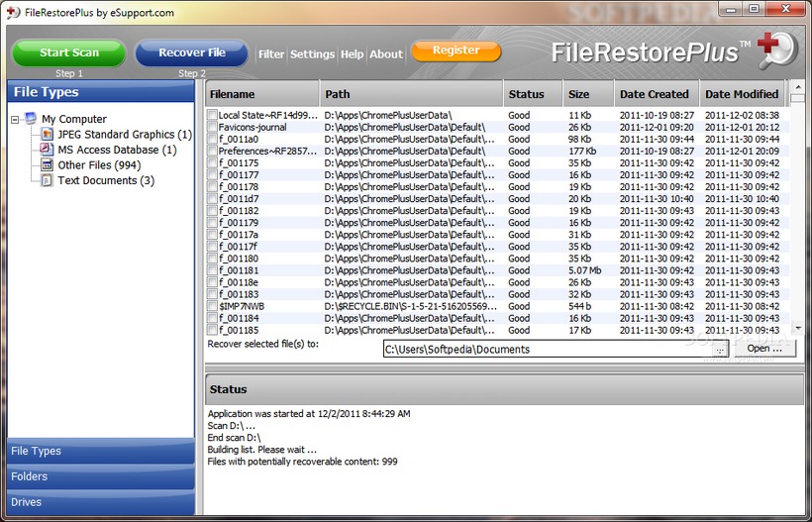Click the file list scrollbar up arrow

pyautogui.click(x=798, y=86)
